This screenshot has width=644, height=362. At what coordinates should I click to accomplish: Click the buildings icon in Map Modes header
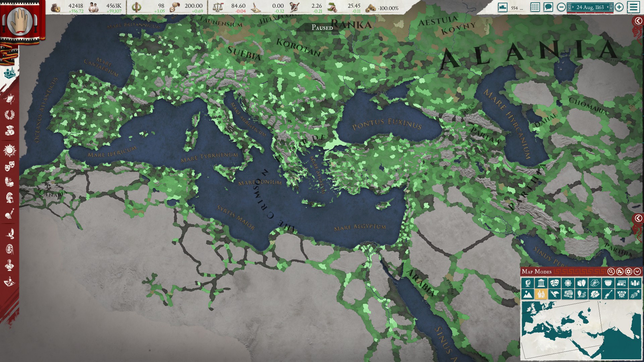[620, 271]
